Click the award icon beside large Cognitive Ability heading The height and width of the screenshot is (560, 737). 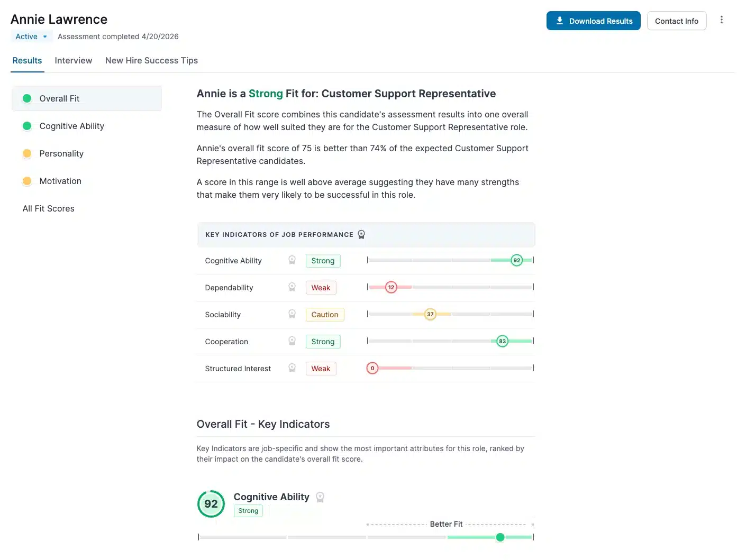[320, 497]
